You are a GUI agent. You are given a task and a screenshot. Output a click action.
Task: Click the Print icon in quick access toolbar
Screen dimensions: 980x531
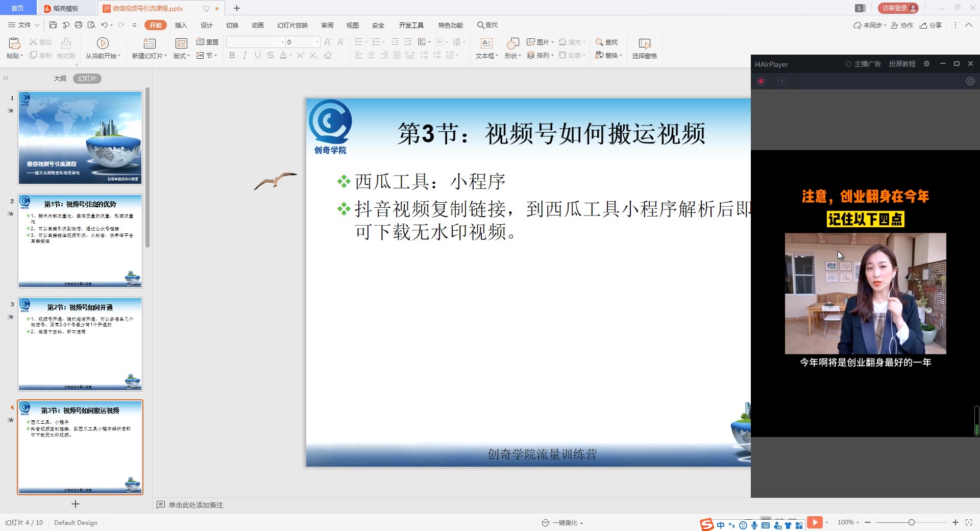[x=78, y=25]
